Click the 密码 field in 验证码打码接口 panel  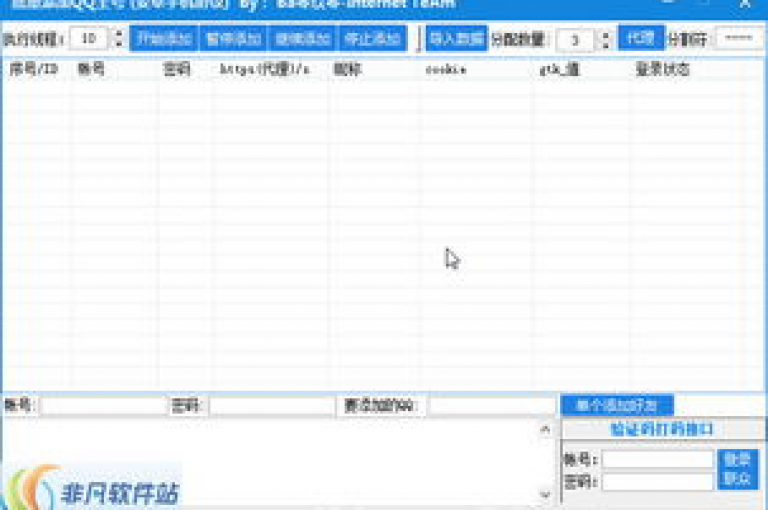(657, 482)
